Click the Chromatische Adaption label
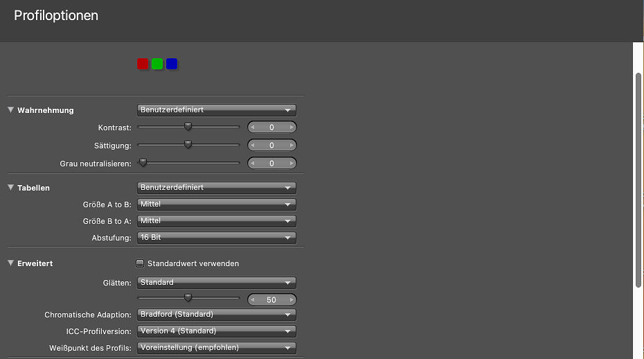 (x=88, y=315)
